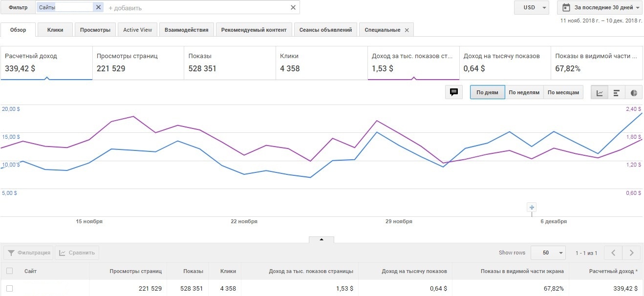Open the Show rows 50 dropdown
644x296 pixels.
tap(548, 253)
